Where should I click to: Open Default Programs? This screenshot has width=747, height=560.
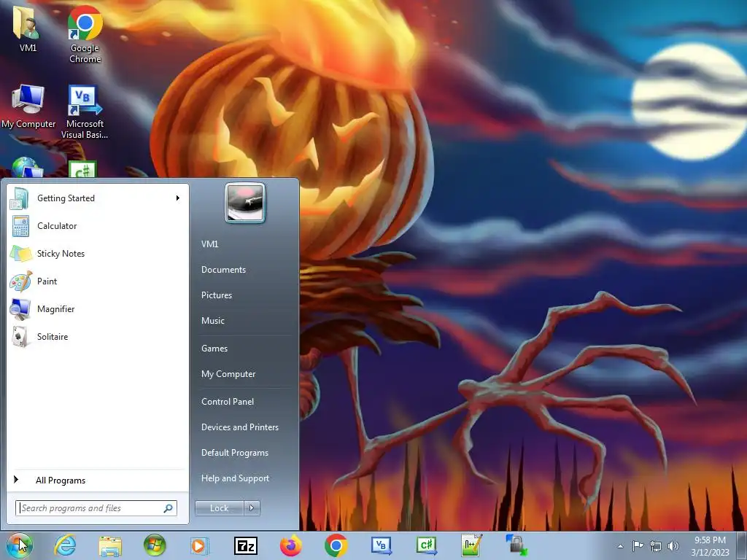click(235, 453)
